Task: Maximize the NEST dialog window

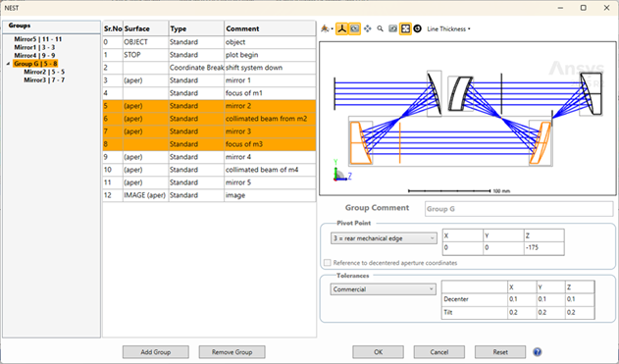Action: coord(583,8)
